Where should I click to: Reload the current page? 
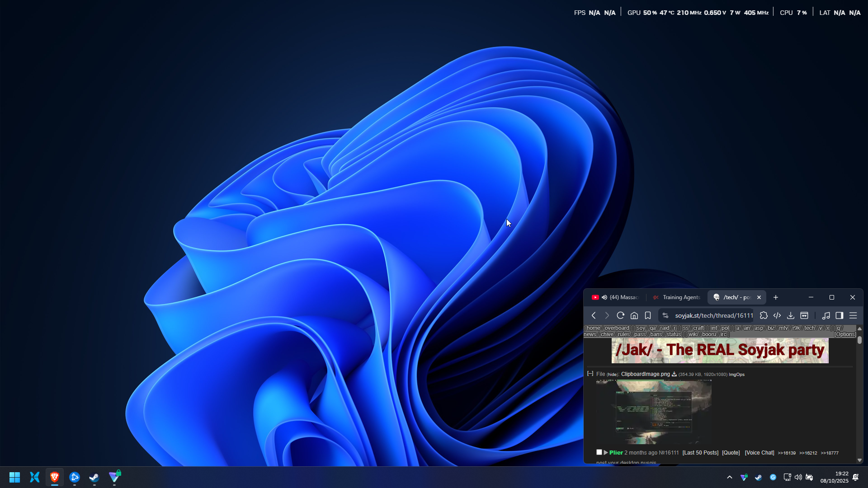click(621, 315)
